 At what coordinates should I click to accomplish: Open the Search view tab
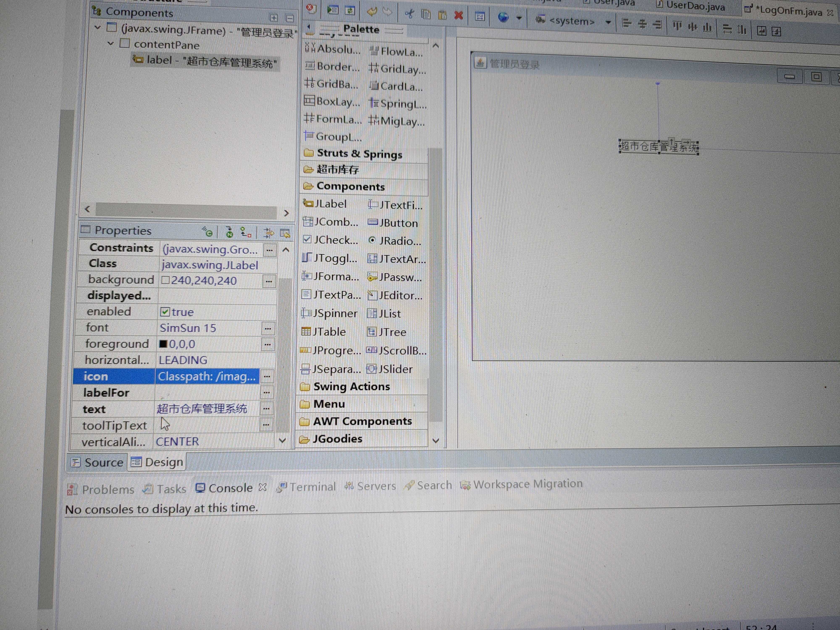coord(428,485)
